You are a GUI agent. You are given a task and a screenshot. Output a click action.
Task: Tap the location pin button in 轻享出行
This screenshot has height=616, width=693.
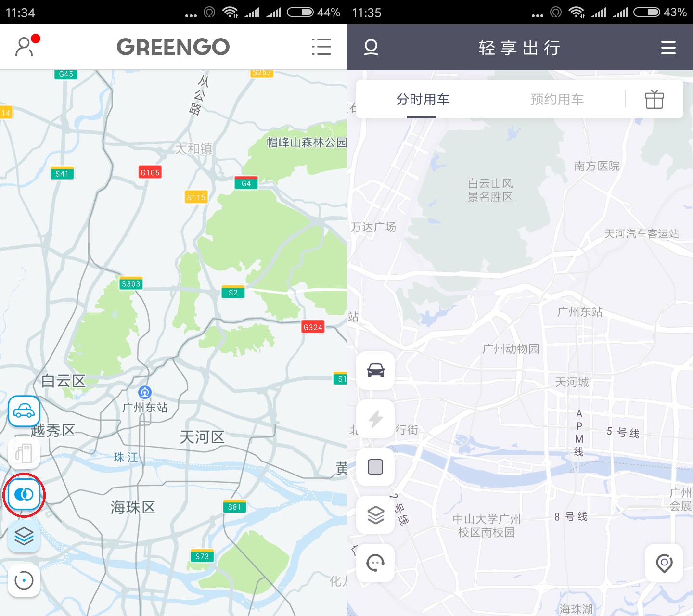[x=664, y=563]
